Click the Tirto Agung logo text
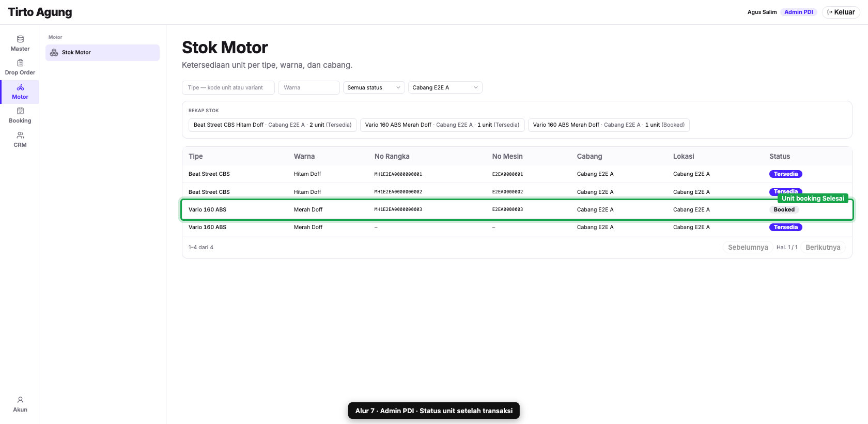This screenshot has width=868, height=424. pos(40,12)
